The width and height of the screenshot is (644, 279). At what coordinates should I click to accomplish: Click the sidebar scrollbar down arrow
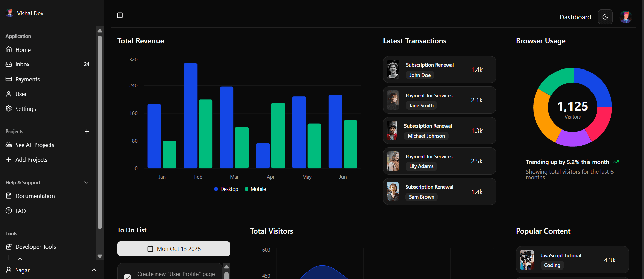coord(100,256)
